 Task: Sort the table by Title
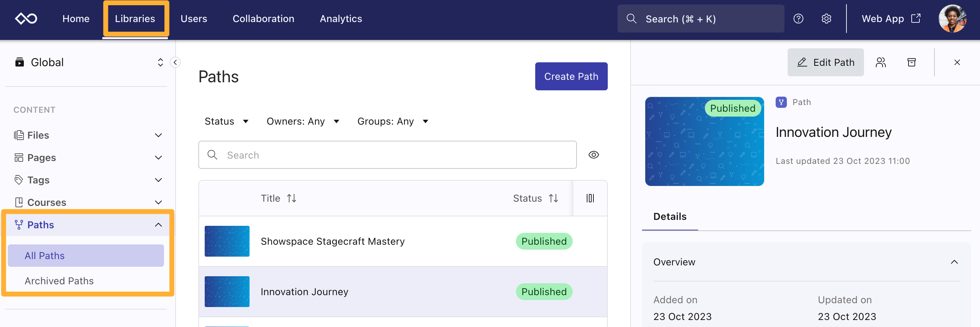coord(291,198)
